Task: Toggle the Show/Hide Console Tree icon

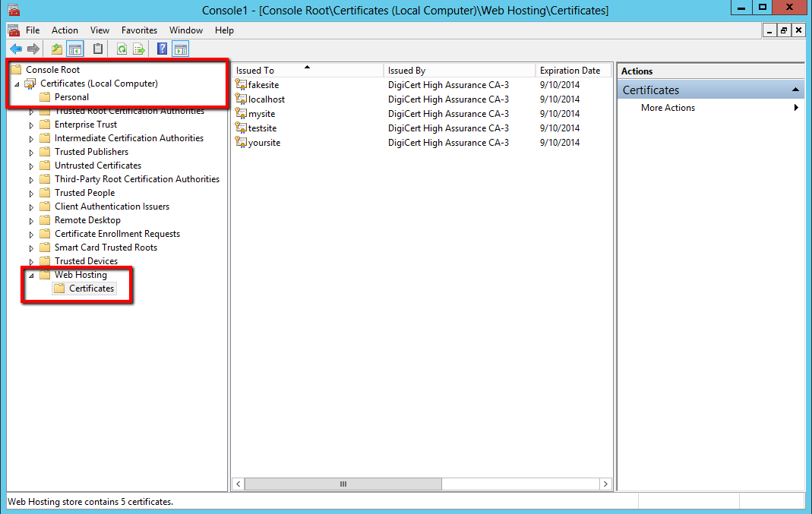Action: tap(74, 49)
